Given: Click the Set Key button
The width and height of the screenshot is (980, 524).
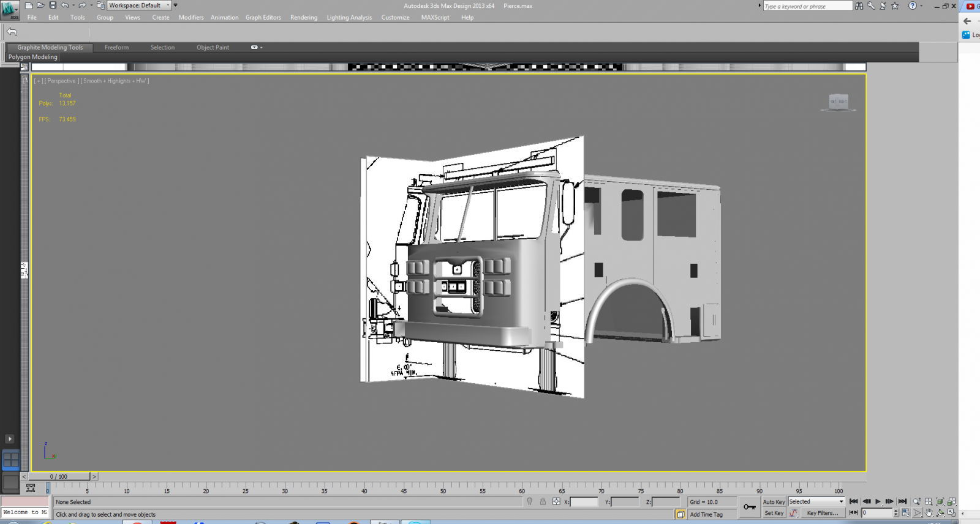Looking at the screenshot, I should pyautogui.click(x=774, y=513).
